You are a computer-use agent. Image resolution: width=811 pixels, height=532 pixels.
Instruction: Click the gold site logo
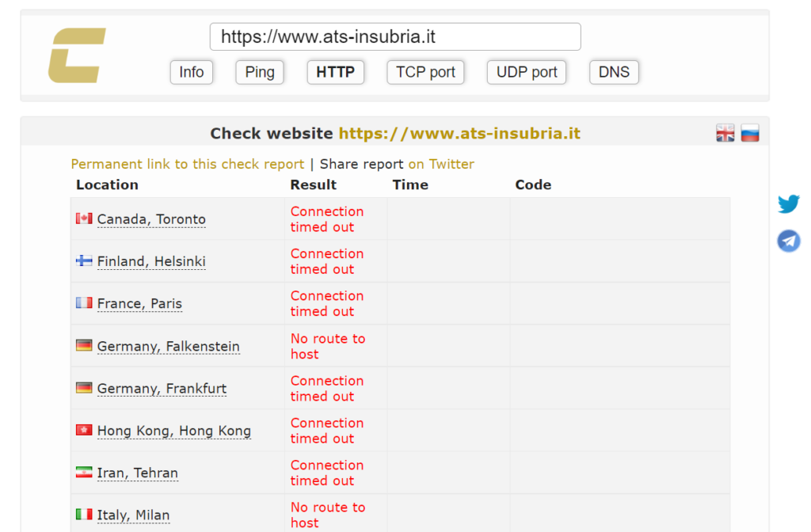coord(77,55)
